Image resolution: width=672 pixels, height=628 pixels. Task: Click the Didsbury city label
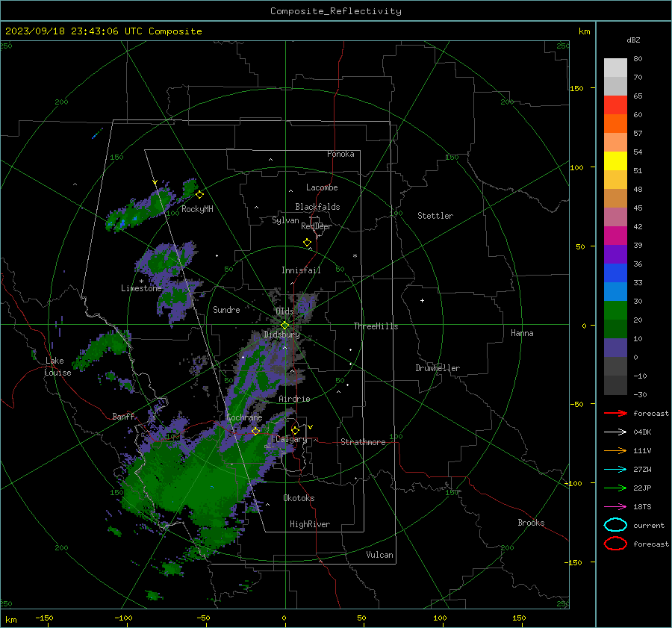(281, 335)
